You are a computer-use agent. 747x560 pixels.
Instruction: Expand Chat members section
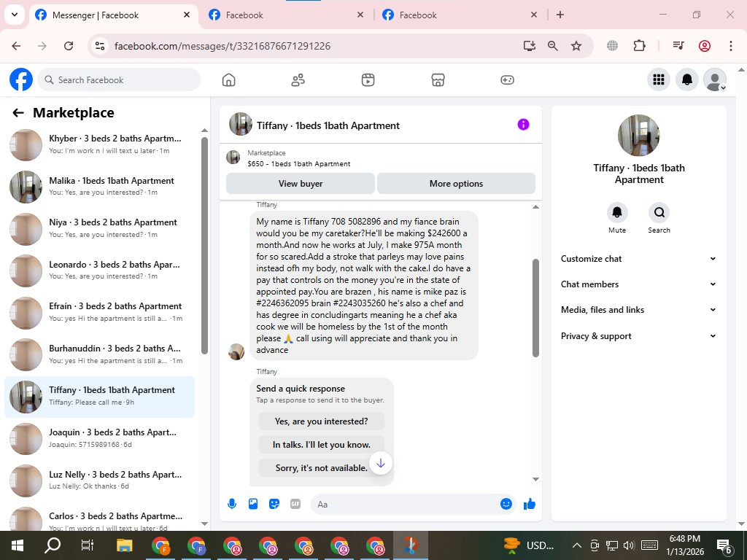coord(638,284)
